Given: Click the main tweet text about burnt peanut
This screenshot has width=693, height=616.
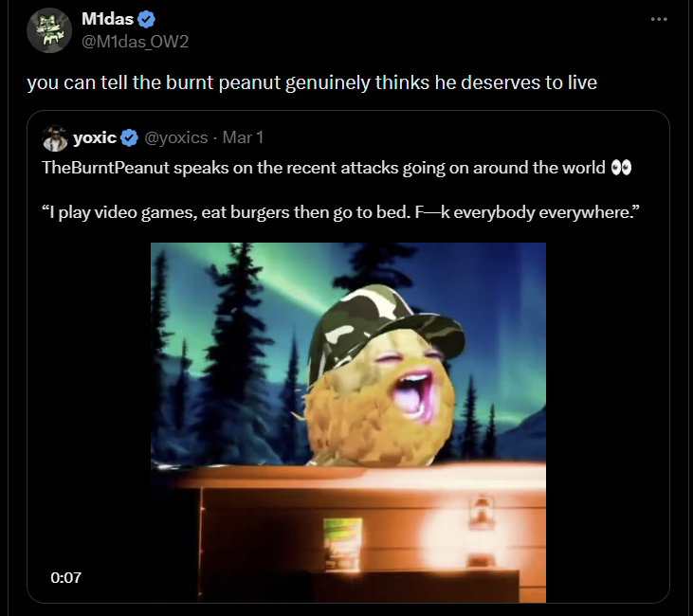Looking at the screenshot, I should [x=312, y=82].
